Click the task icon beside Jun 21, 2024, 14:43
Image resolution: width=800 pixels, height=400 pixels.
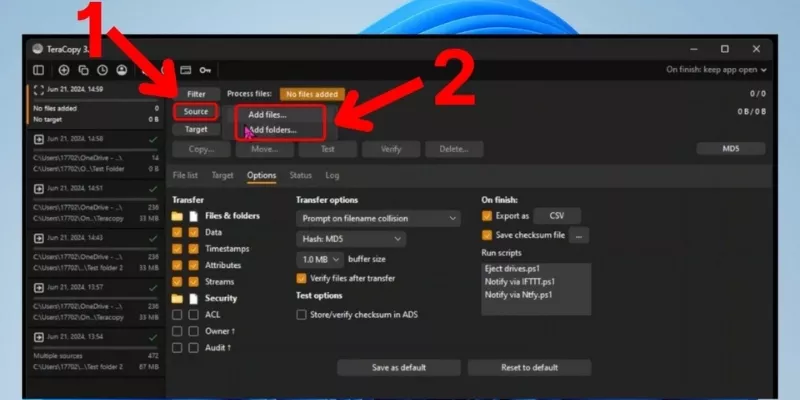coord(39,238)
